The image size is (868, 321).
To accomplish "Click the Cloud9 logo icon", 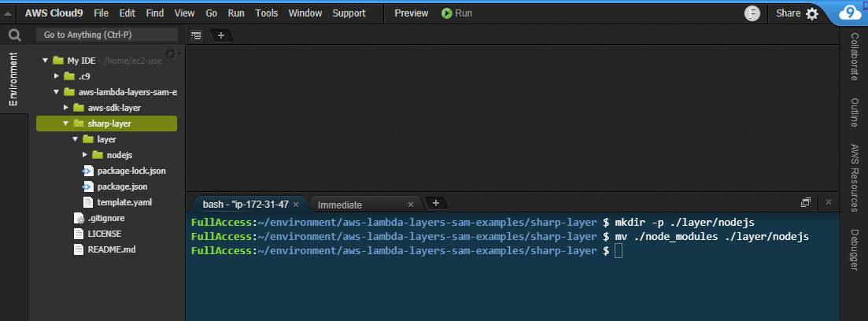I will point(849,13).
